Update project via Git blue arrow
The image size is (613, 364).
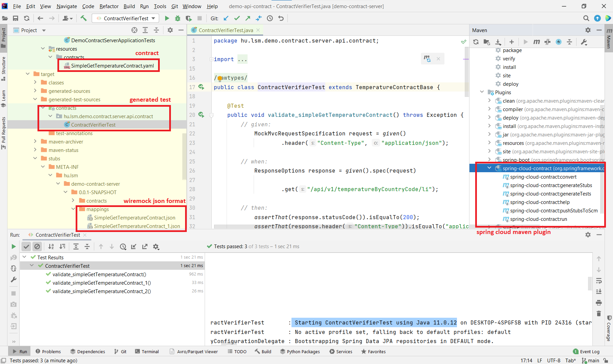pos(226,18)
